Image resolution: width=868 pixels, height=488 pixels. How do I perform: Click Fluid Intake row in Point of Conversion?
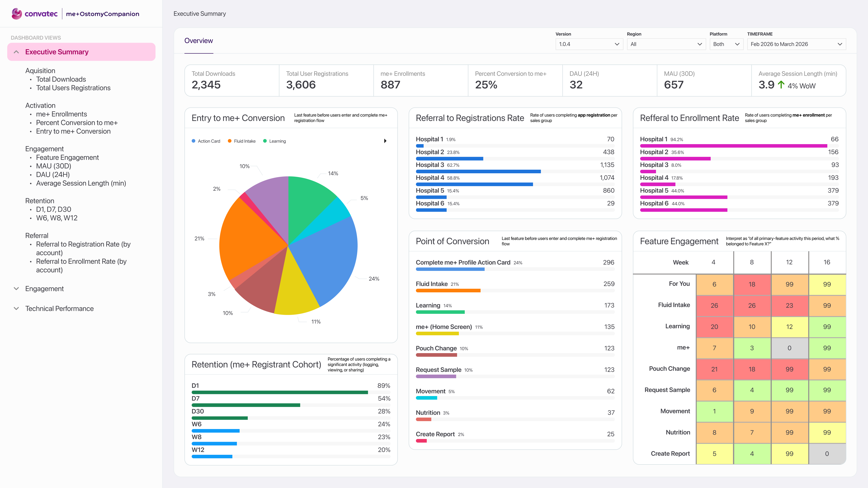515,286
